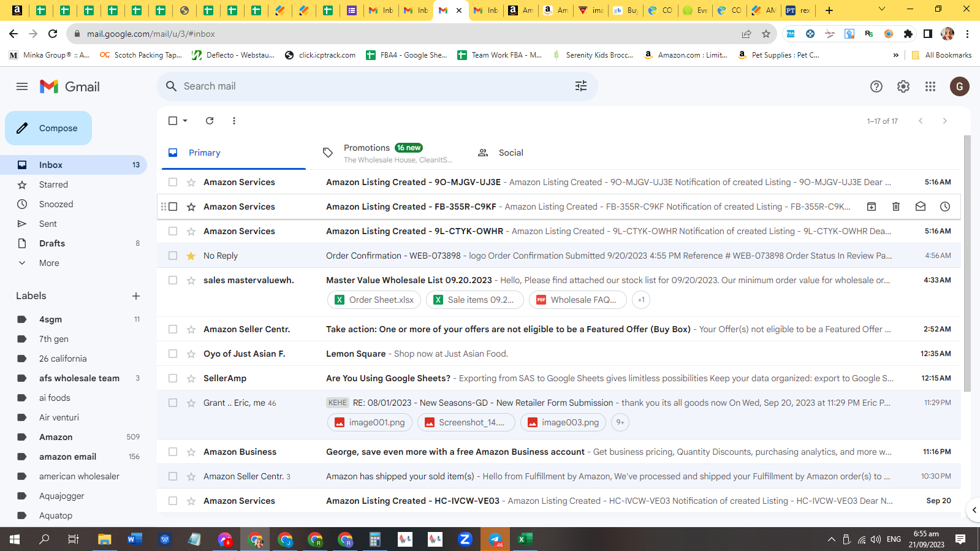Image resolution: width=980 pixels, height=551 pixels.
Task: Open the Sent folder
Action: (x=74, y=224)
